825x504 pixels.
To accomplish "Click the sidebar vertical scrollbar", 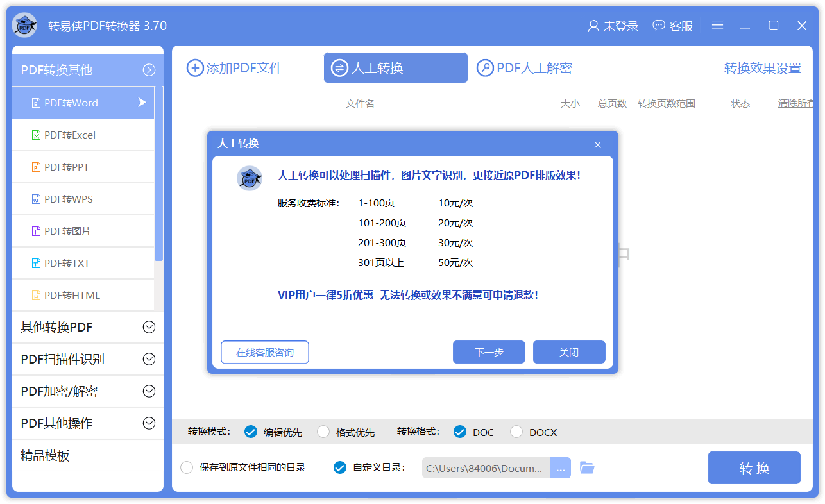I will [158, 173].
